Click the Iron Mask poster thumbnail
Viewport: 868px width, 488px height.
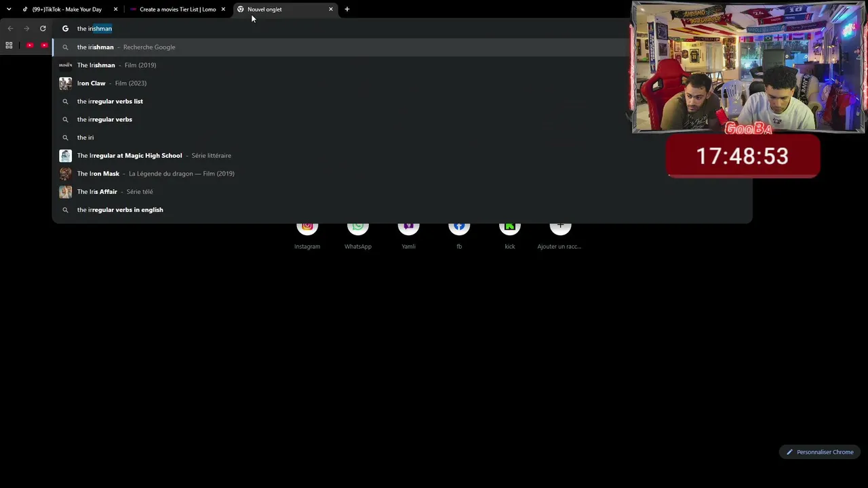(65, 174)
